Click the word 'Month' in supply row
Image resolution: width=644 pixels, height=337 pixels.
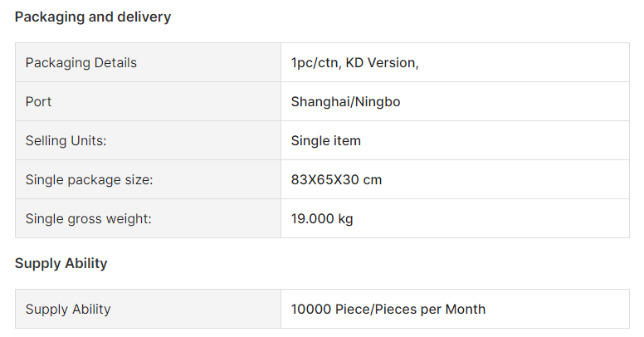coord(466,309)
